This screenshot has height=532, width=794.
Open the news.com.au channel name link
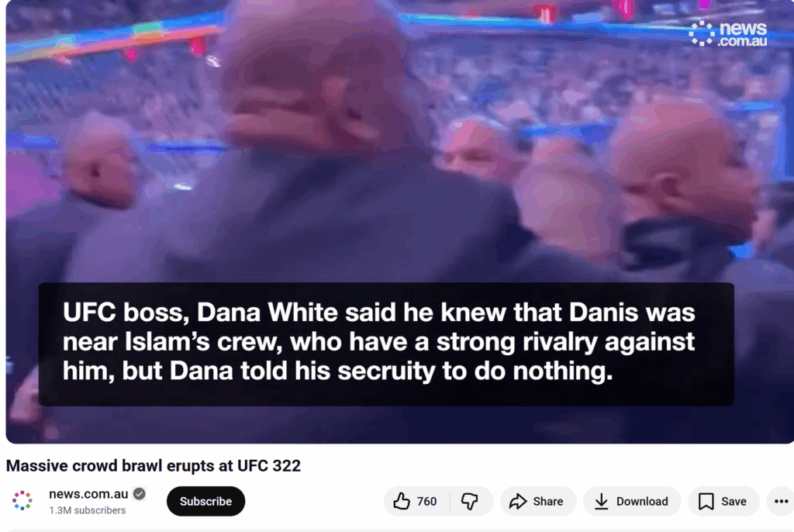88,493
